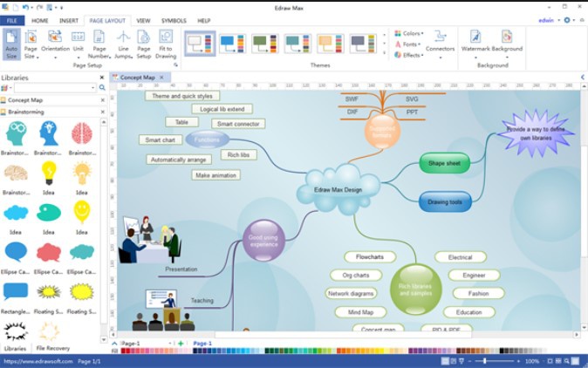Select the Drawing tools blue node
The width and height of the screenshot is (588, 368).
(445, 202)
